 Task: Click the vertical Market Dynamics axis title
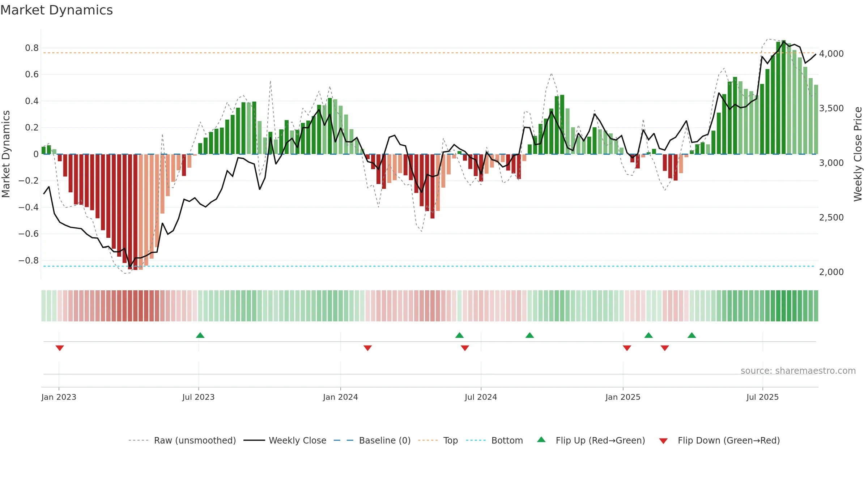(6, 154)
